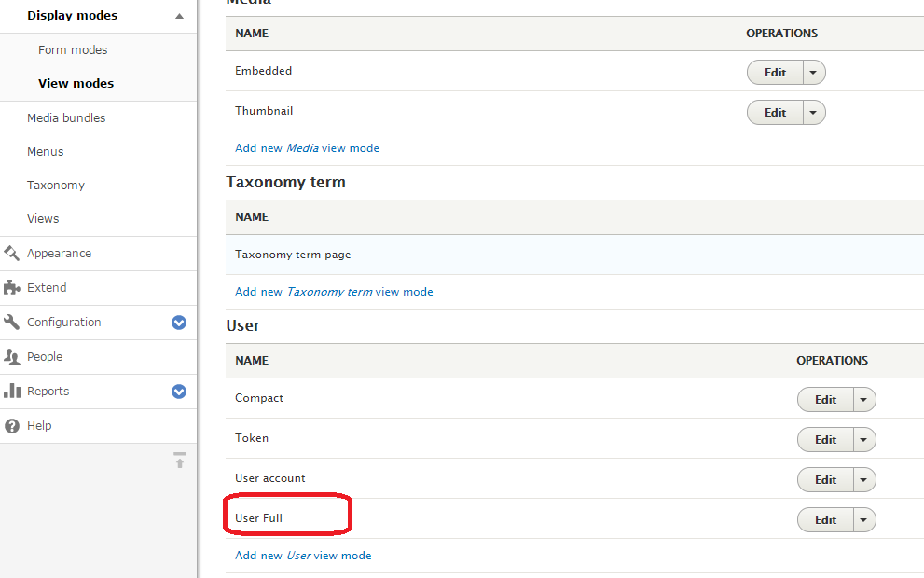Click Add new User view mode link
Viewport: 924px width, 578px height.
pyautogui.click(x=303, y=556)
